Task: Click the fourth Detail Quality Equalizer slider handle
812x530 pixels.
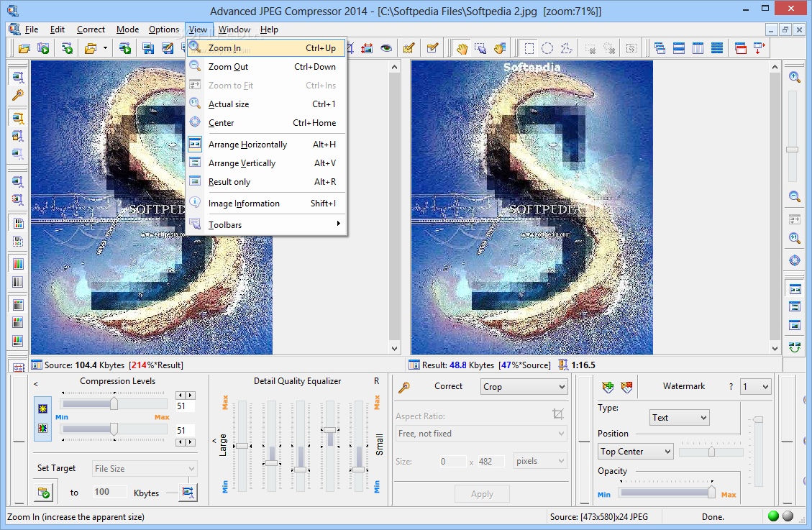Action: click(330, 429)
